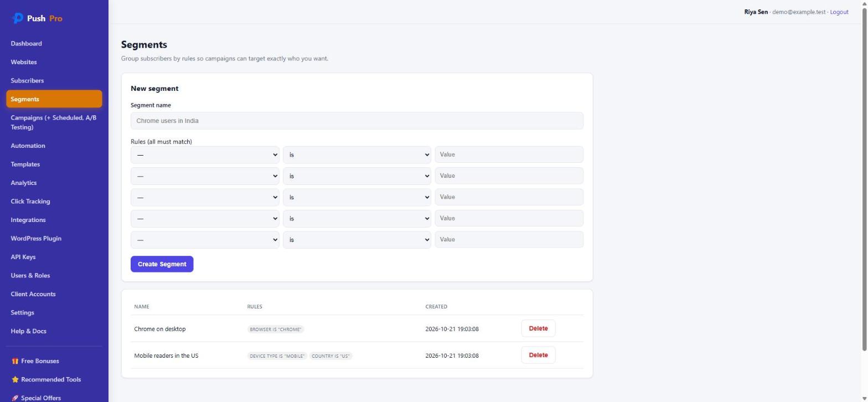Go to Users & Roles
Image resolution: width=868 pixels, height=402 pixels.
coord(54,276)
